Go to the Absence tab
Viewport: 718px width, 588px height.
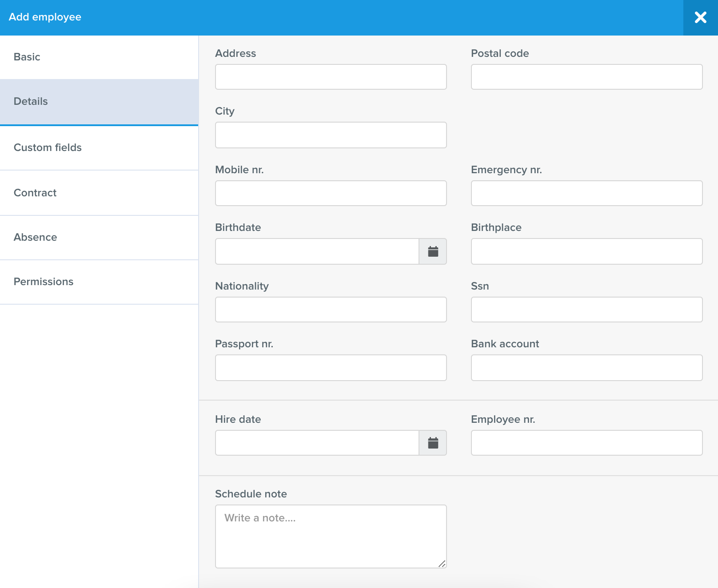[x=99, y=238]
